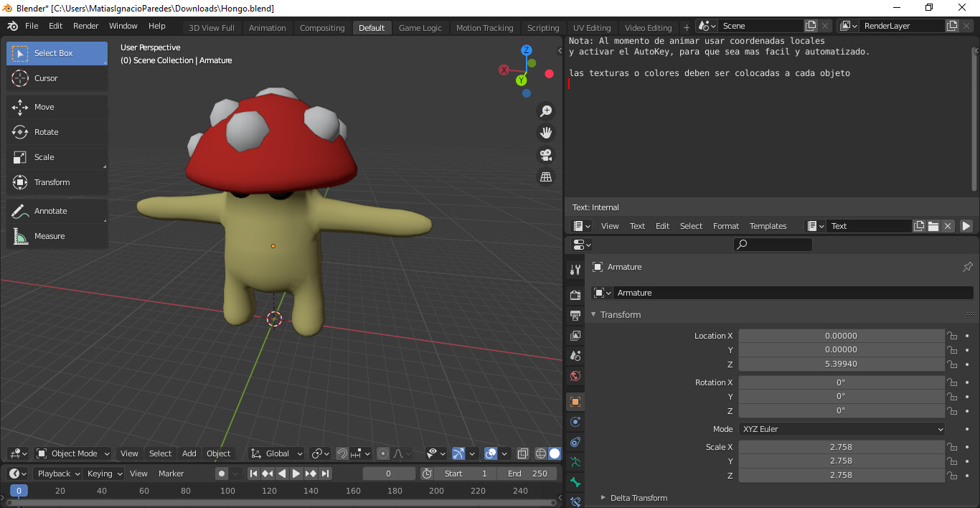Image resolution: width=980 pixels, height=508 pixels.
Task: Open the Render menu
Action: point(85,26)
